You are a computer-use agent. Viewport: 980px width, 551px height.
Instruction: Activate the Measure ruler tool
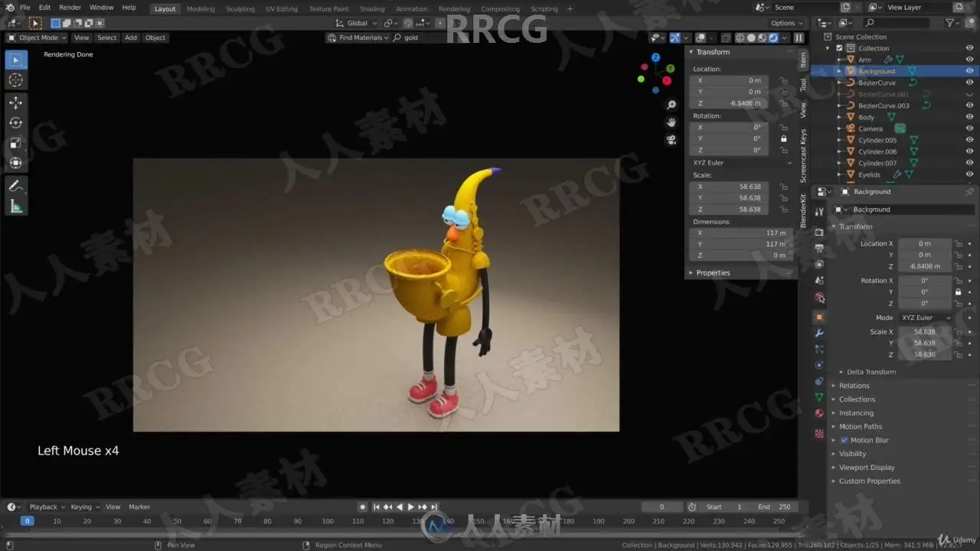point(16,206)
